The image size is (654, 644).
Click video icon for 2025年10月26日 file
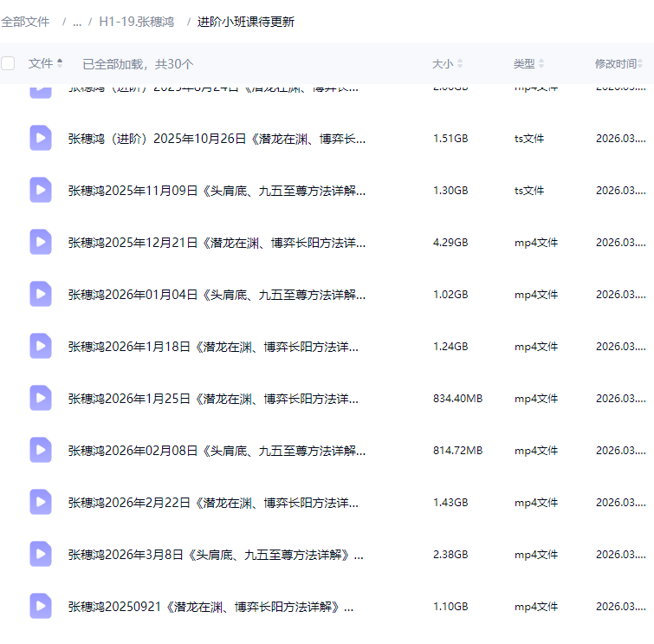(41, 138)
